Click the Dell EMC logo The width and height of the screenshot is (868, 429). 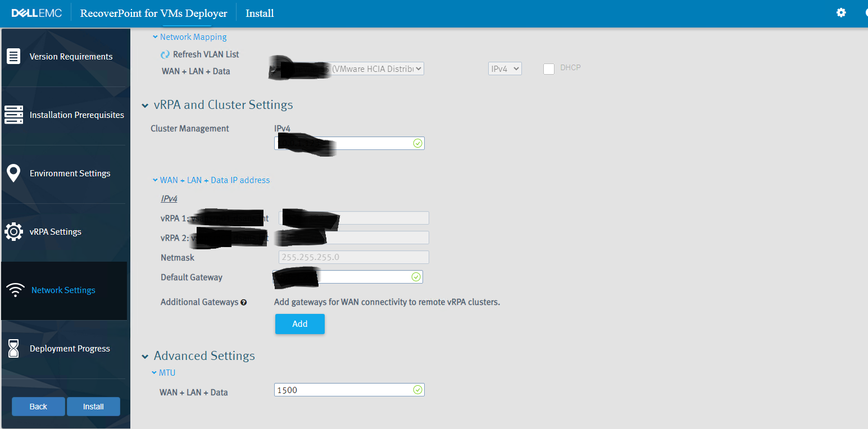coord(37,13)
